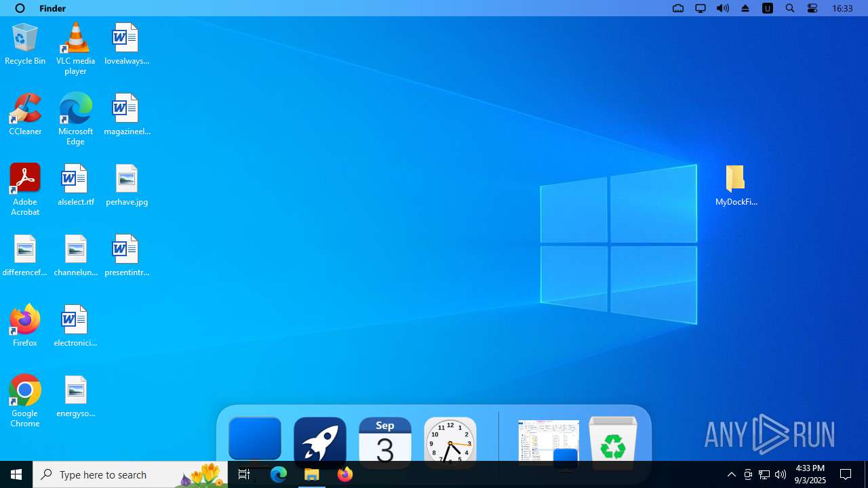Viewport: 868px width, 488px height.
Task: Click the Type here to search box
Action: coord(130,474)
